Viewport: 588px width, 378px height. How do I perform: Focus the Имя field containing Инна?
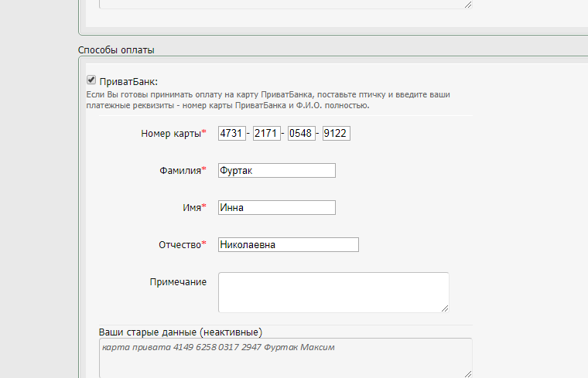(276, 208)
